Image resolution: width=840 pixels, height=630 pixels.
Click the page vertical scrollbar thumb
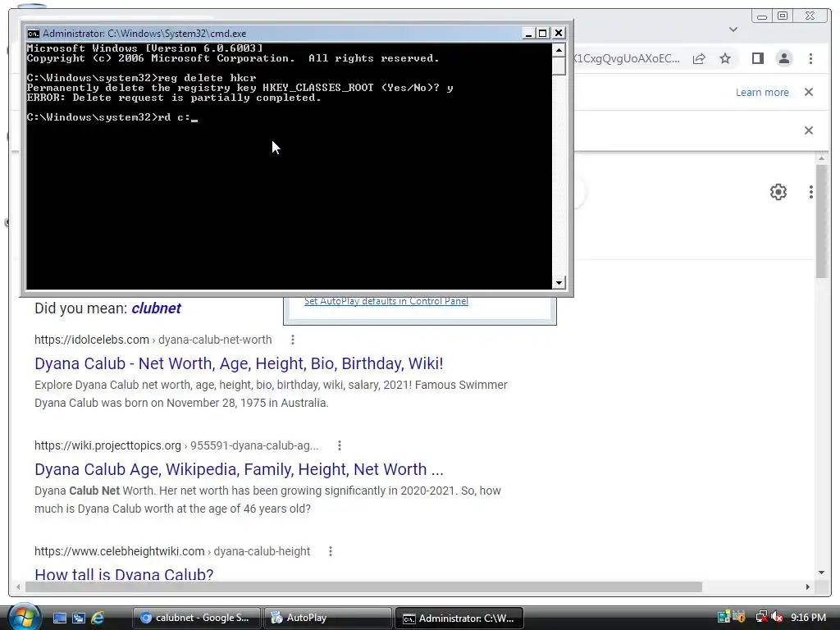[821, 221]
